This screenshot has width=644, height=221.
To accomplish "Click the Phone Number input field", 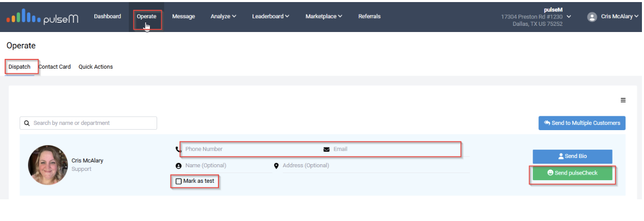I will coord(247,149).
